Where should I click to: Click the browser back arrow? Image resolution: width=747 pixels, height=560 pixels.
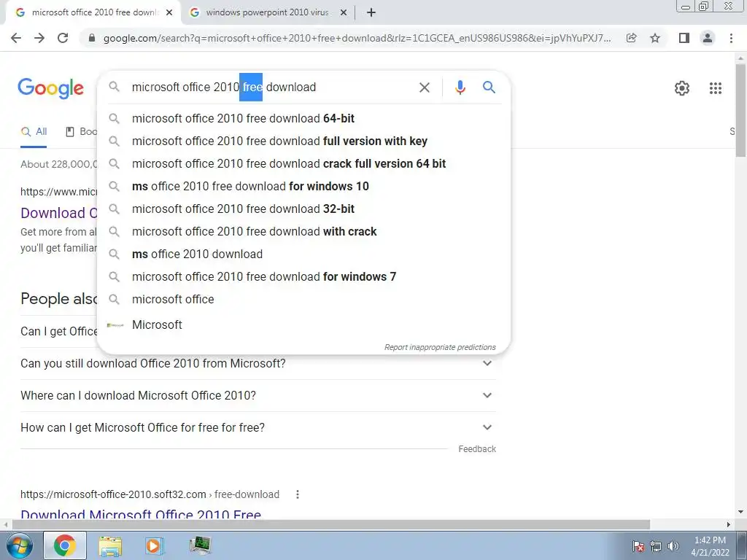[16, 38]
